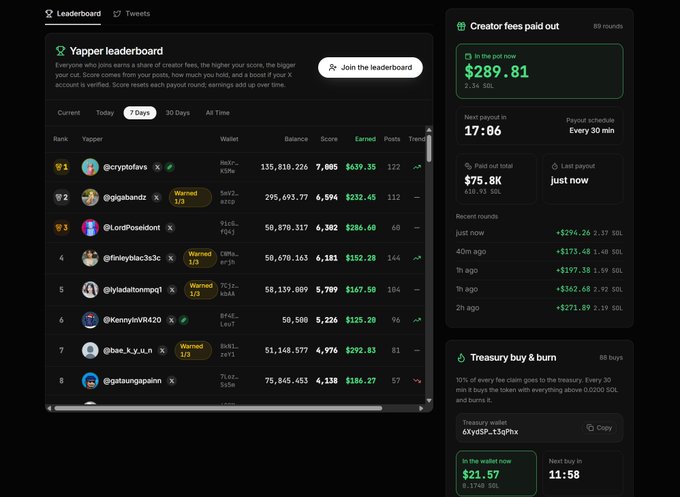
Task: Click the upward trend icon for @KennyInVR420
Action: point(417,320)
